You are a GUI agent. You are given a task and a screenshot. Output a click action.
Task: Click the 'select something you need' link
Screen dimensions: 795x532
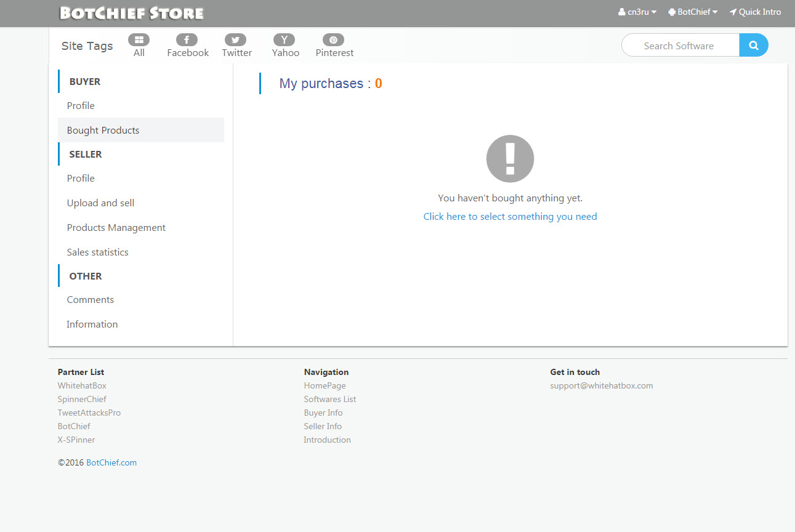[510, 217]
